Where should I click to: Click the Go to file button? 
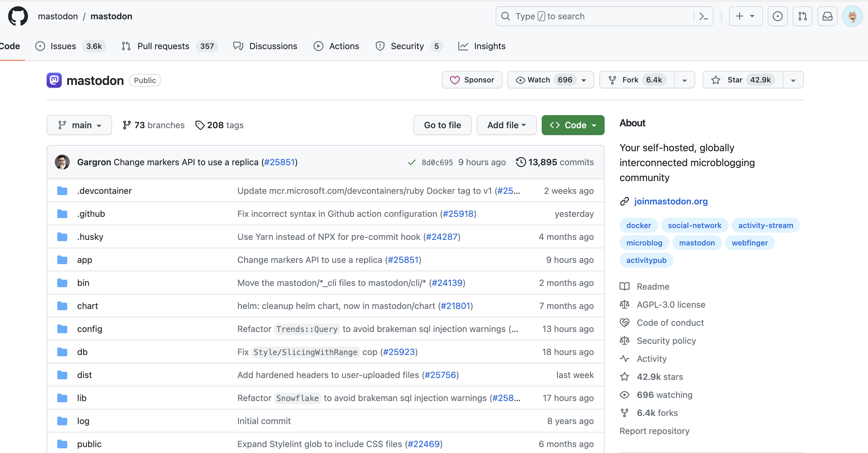coord(442,125)
